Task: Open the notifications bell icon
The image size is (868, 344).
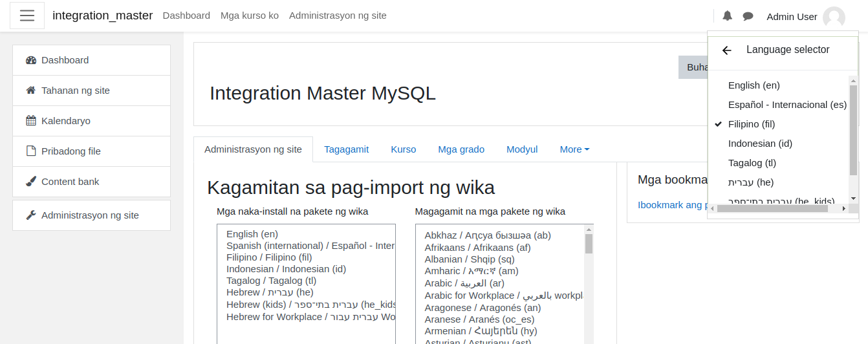Action: (x=728, y=16)
